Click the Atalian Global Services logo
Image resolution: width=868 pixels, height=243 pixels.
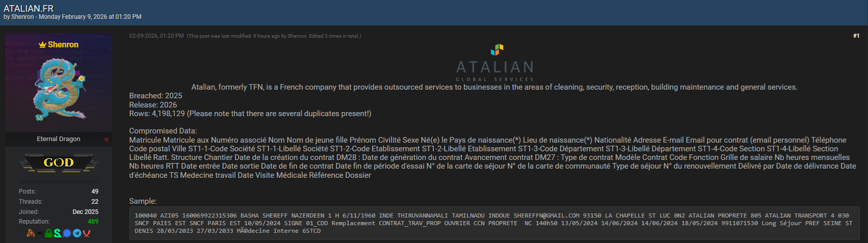(495, 62)
